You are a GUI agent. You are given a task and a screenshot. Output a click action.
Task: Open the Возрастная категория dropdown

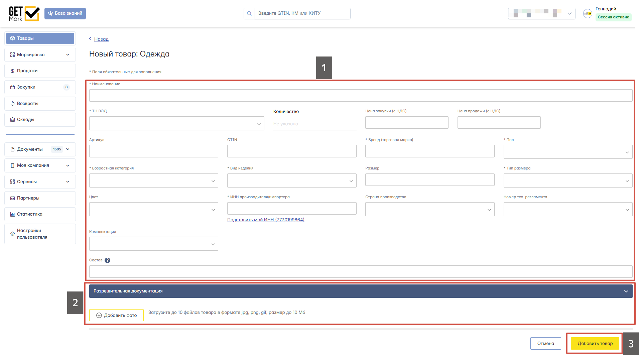tap(153, 181)
